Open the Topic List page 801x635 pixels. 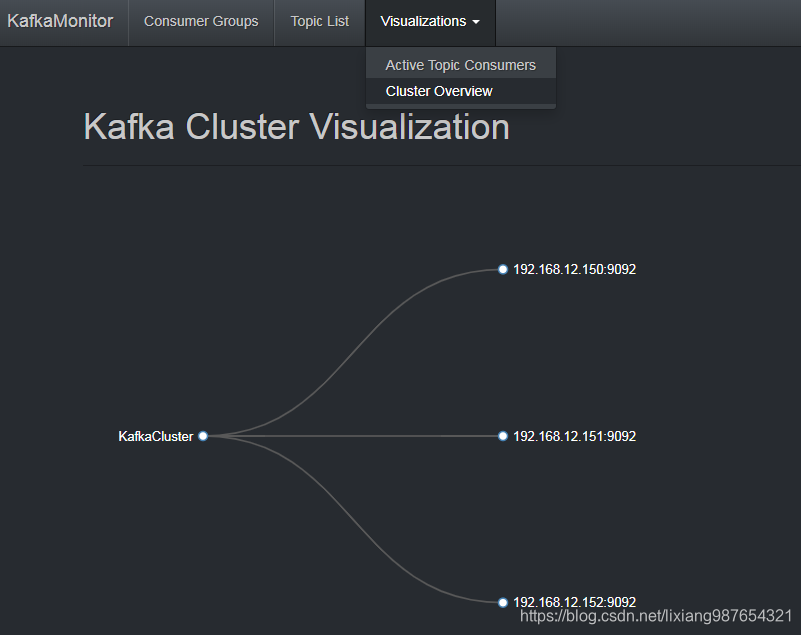[x=320, y=21]
